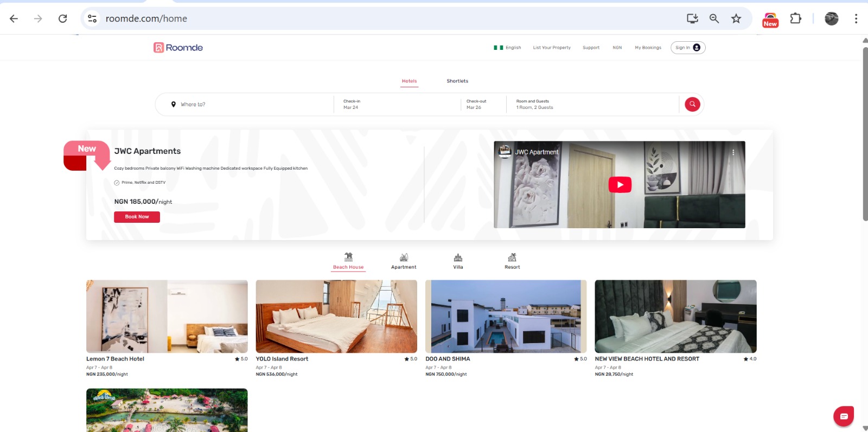Click the NGN 185,000/night price

pos(143,202)
